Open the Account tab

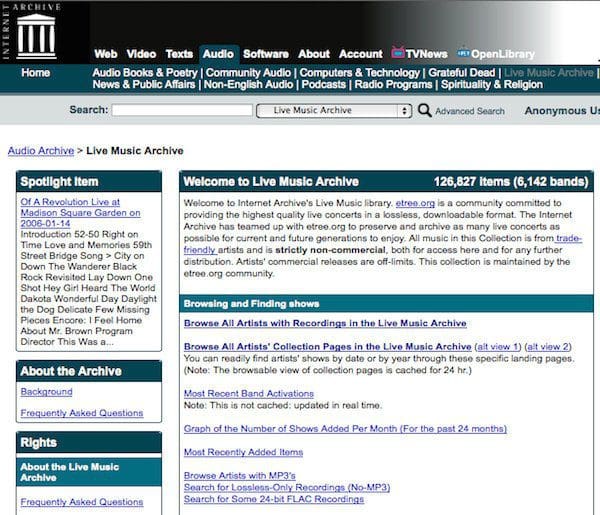point(360,54)
